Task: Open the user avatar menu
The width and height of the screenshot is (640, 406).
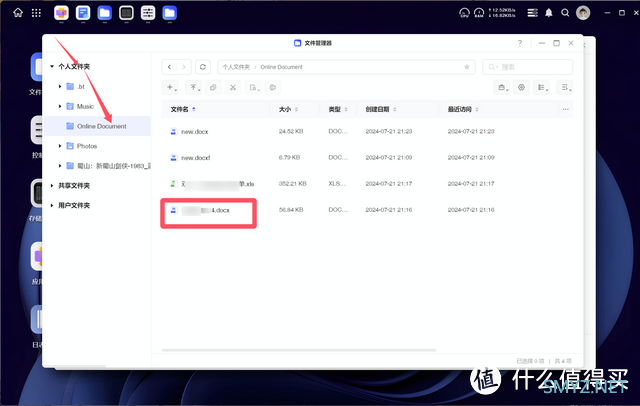Action: point(583,13)
